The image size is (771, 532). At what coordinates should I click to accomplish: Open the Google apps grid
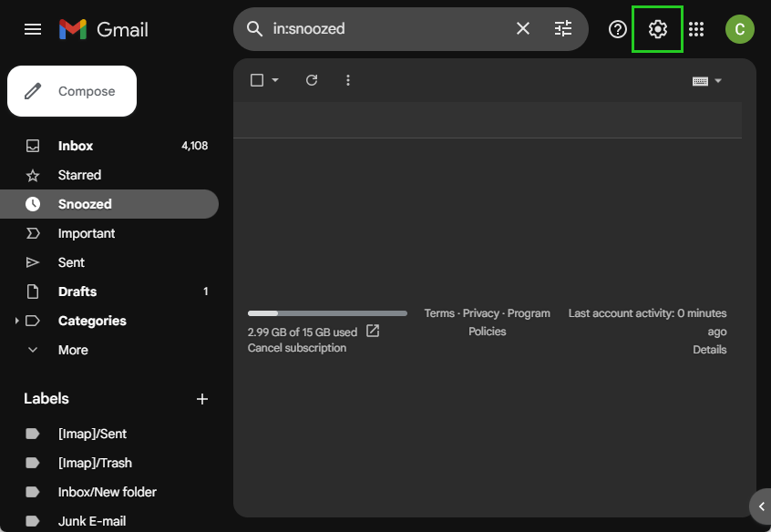tap(696, 29)
